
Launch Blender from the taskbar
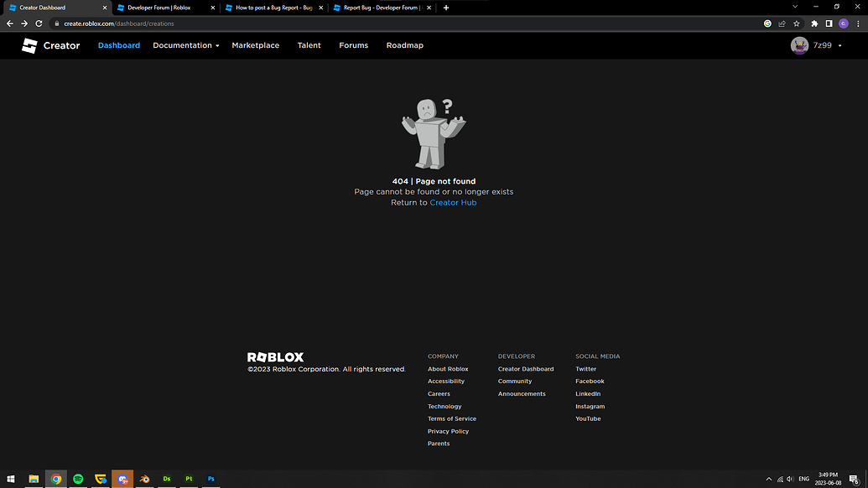tap(144, 479)
